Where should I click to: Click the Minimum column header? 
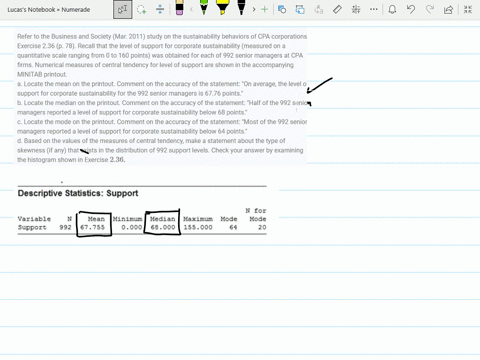coord(128,219)
